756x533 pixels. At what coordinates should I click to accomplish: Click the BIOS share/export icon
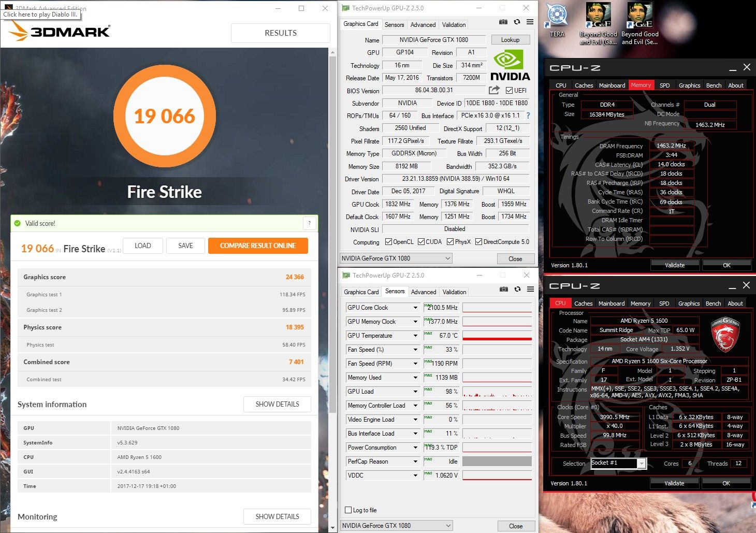click(494, 90)
